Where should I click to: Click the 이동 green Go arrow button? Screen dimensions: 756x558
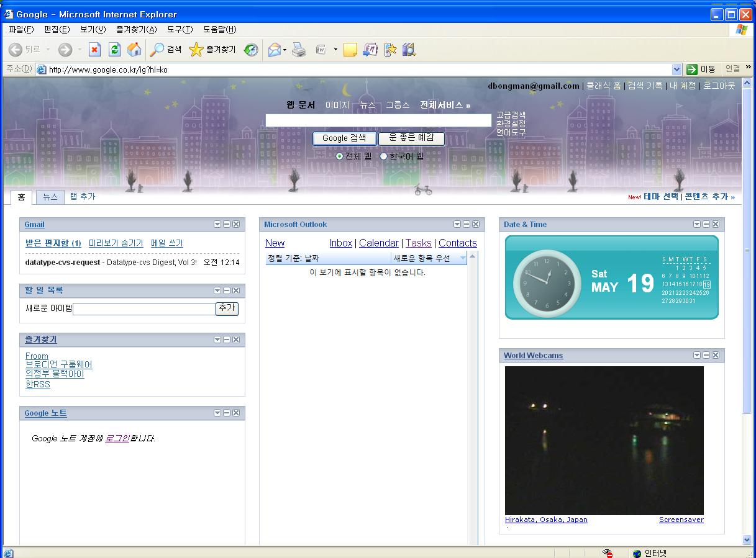[701, 70]
